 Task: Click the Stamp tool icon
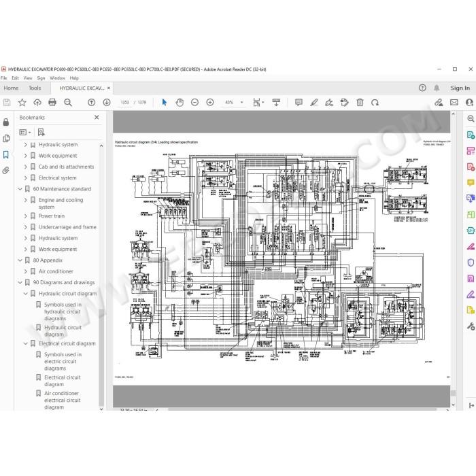click(x=345, y=103)
